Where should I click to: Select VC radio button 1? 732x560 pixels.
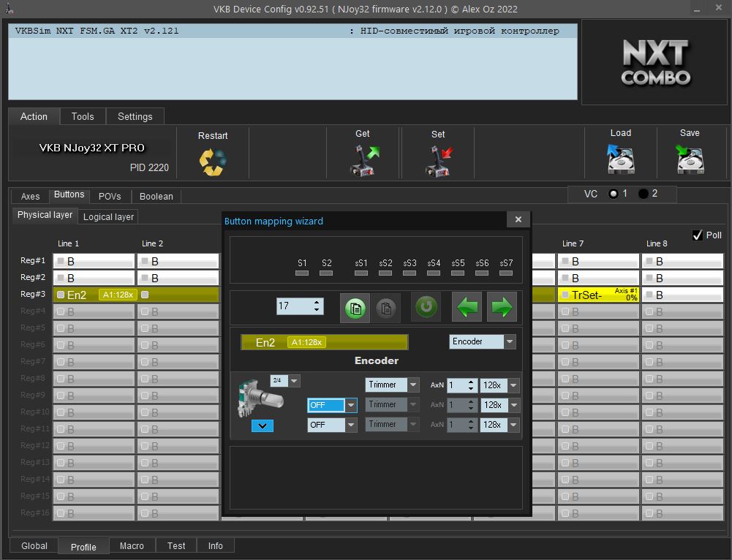click(x=614, y=194)
